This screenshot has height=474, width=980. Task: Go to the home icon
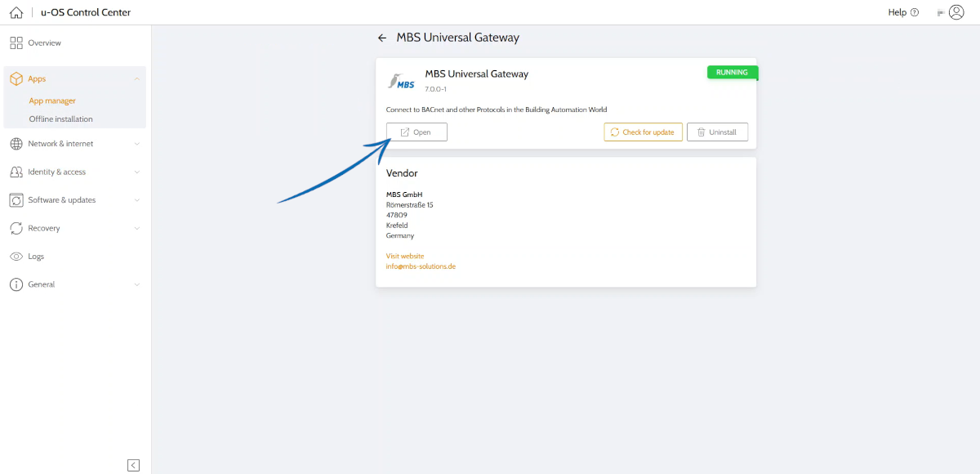click(16, 12)
